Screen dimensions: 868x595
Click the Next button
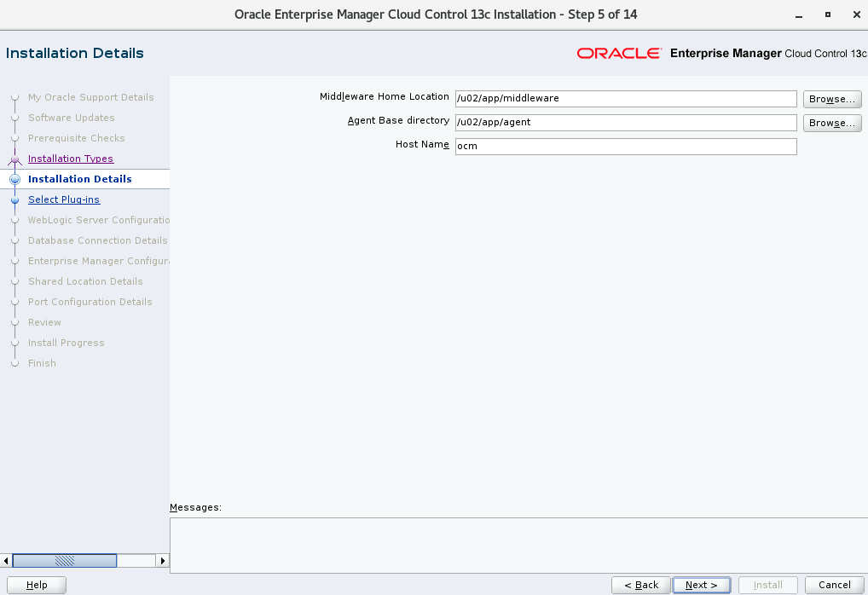702,585
